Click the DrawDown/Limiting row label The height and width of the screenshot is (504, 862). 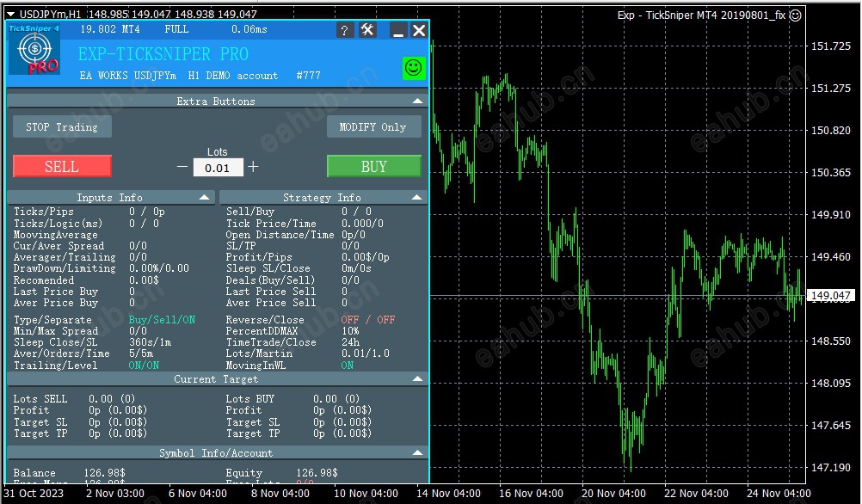point(65,268)
